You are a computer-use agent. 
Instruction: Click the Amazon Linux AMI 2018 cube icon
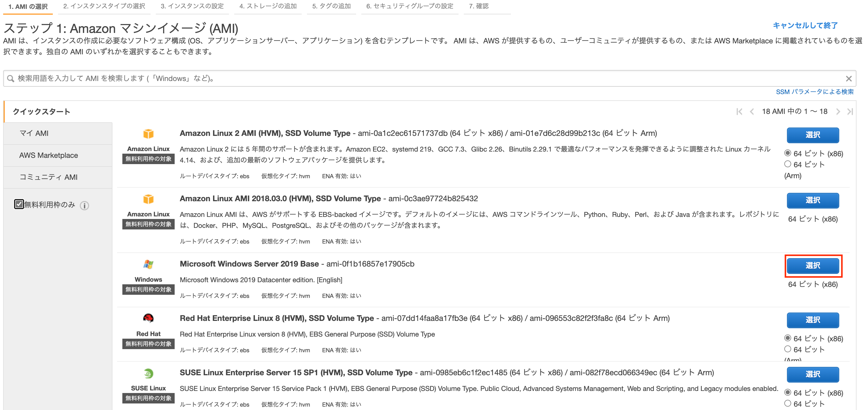148,199
